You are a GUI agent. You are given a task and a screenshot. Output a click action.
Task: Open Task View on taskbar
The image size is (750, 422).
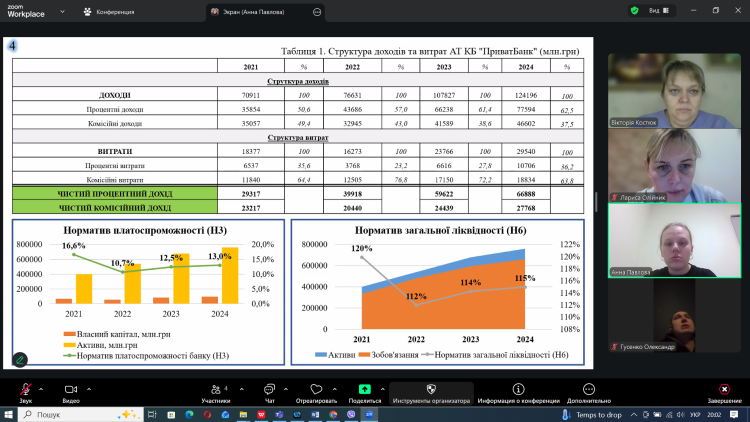152,414
